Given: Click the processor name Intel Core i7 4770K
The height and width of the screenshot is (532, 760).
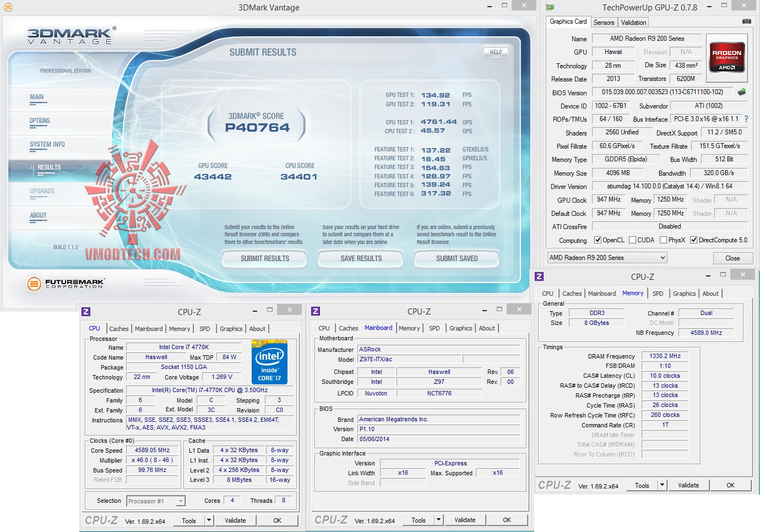Looking at the screenshot, I should coord(184,347).
